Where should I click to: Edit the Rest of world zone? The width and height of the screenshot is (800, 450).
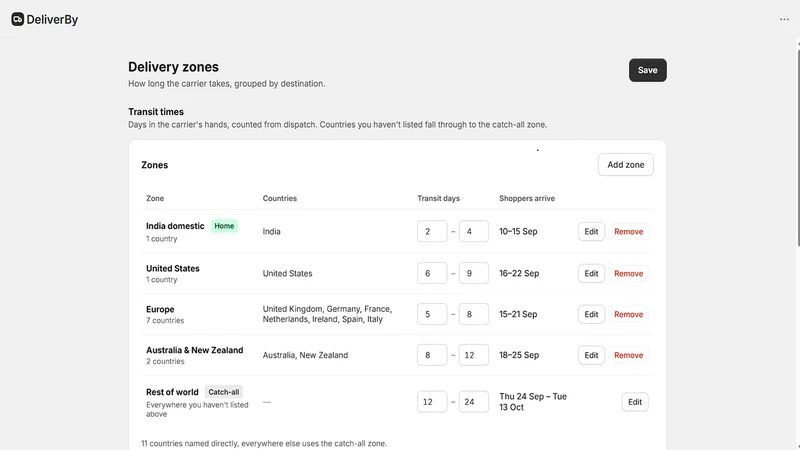635,402
